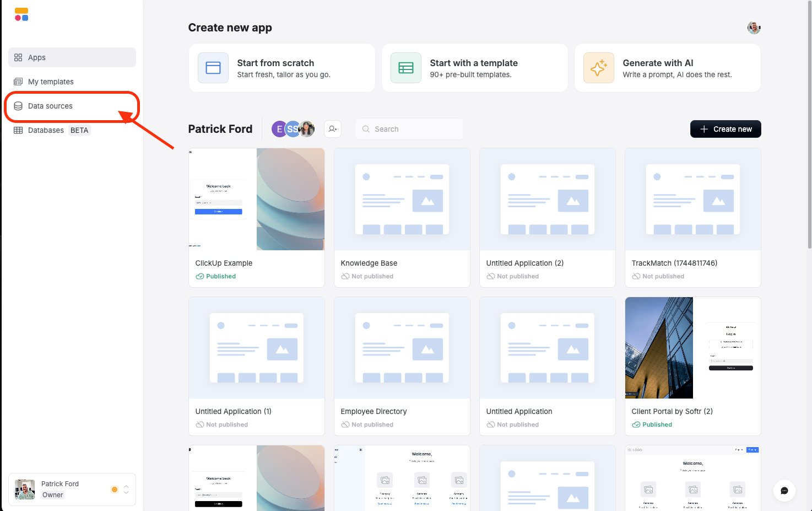Click Patrick Ford avatar in sidebar footer

pyautogui.click(x=25, y=489)
